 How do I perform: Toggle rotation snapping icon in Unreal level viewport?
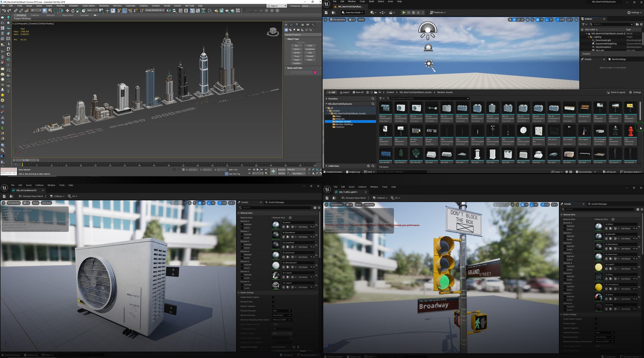coord(547,20)
